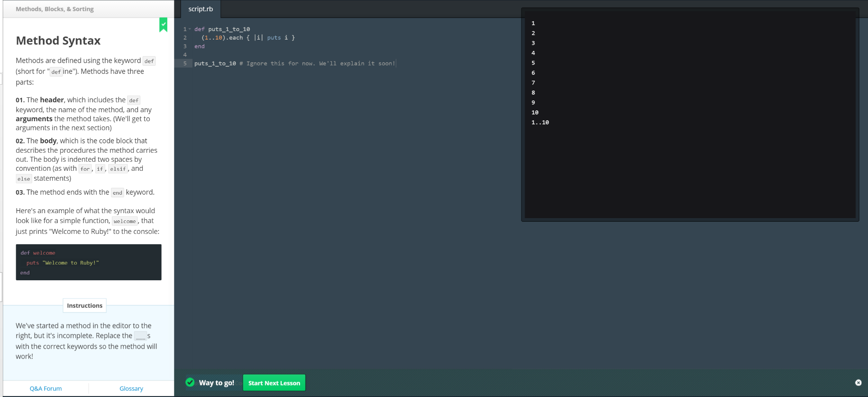Screen dimensions: 868x397
Task: Open Methods, Blocks, & Sorting course header
Action: tap(55, 9)
